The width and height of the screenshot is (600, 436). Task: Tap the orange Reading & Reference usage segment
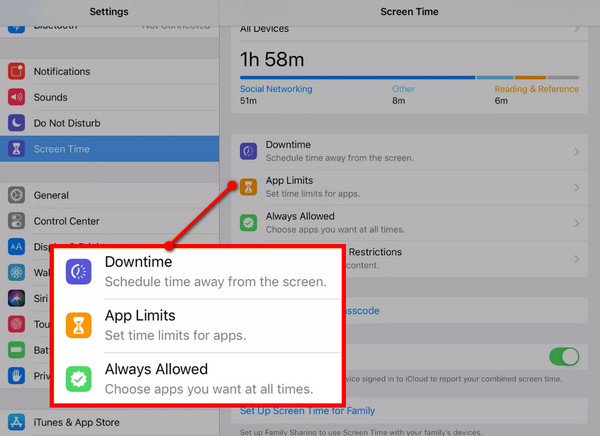[530, 77]
